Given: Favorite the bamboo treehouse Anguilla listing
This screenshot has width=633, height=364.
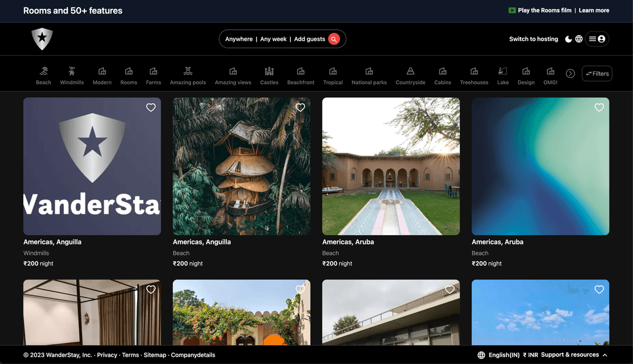Looking at the screenshot, I should point(300,107).
